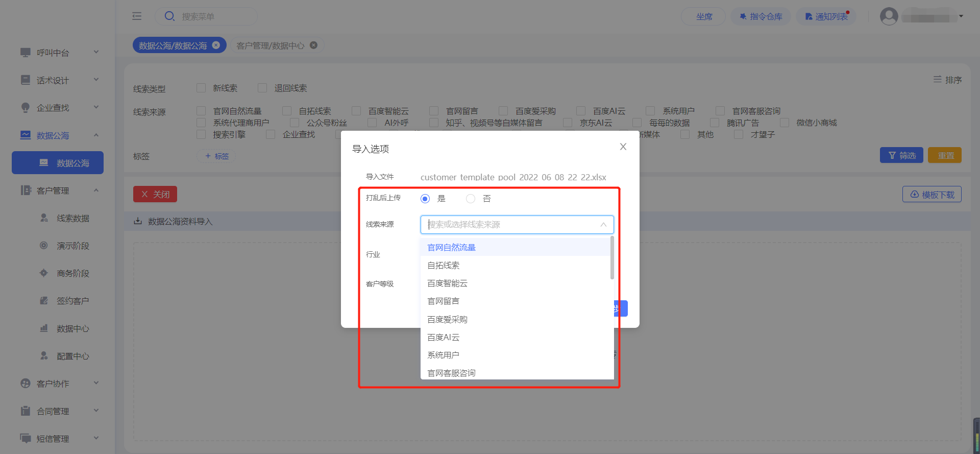Image resolution: width=980 pixels, height=454 pixels.
Task: Collapse the 数据公海 menu chevron
Action: tap(96, 135)
